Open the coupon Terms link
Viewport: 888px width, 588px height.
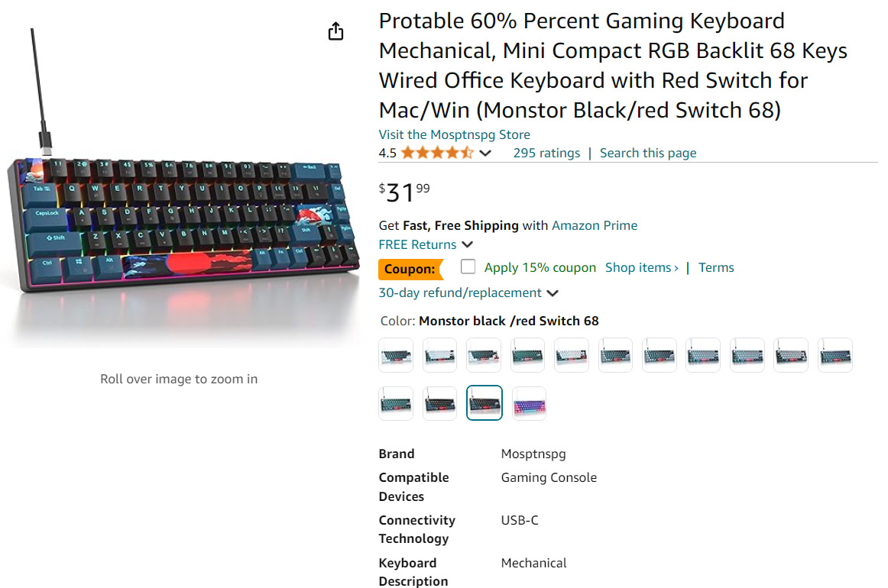point(716,267)
